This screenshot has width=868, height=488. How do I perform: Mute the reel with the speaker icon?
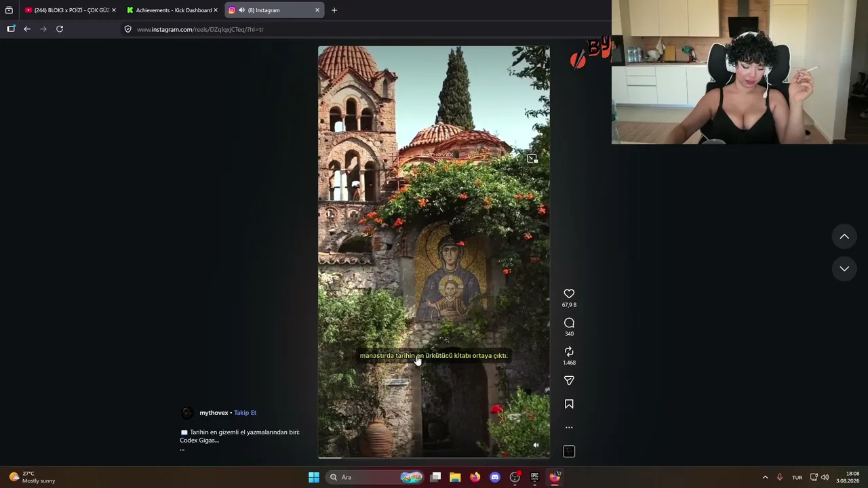point(536,445)
